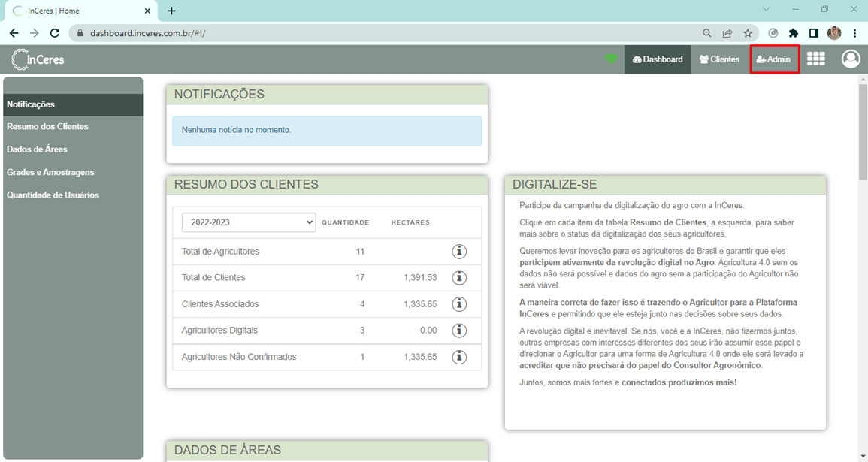Open the Admin menu in the header

[x=774, y=59]
